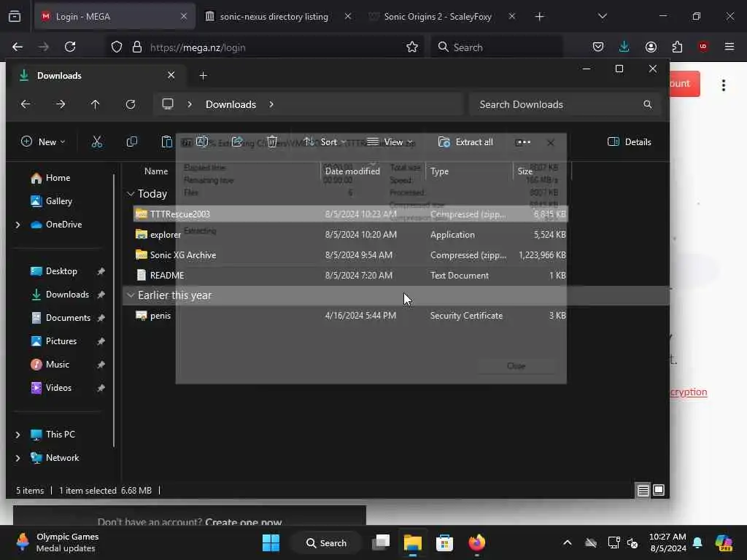Open the Windows Start menu
The height and width of the screenshot is (560, 747).
coord(271,542)
